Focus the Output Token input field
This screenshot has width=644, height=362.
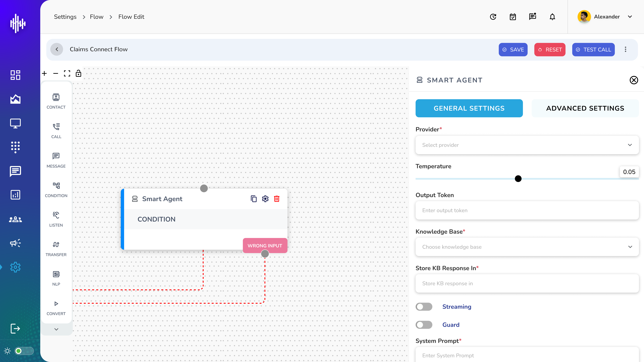527,210
